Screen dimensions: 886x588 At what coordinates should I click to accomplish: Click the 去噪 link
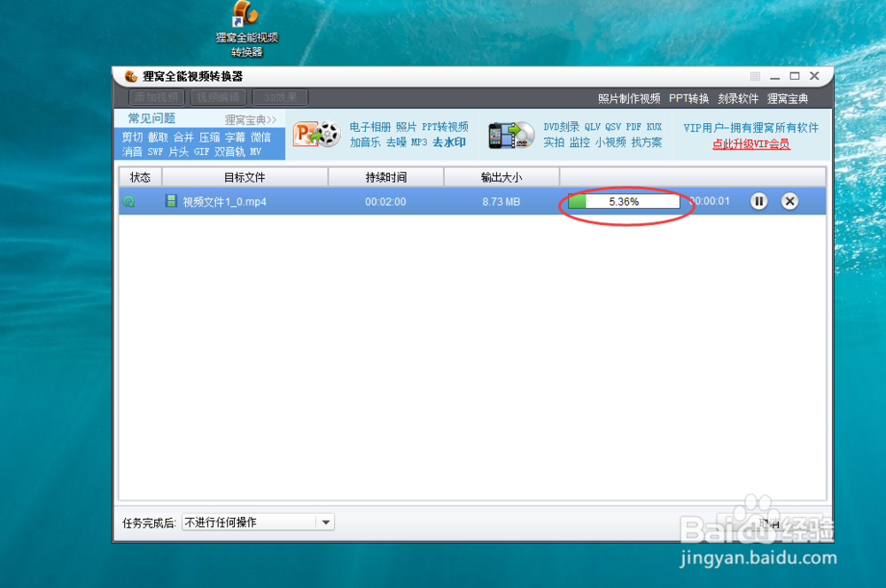click(396, 142)
